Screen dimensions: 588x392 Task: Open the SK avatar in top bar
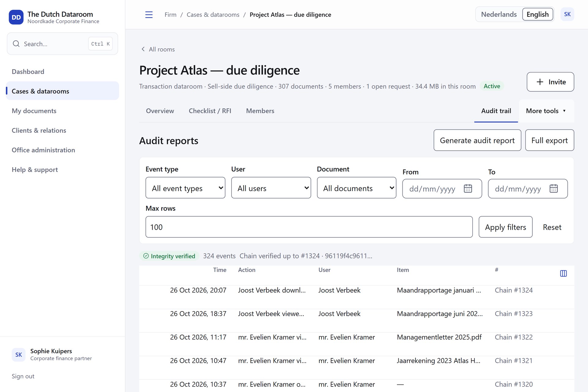tap(567, 14)
